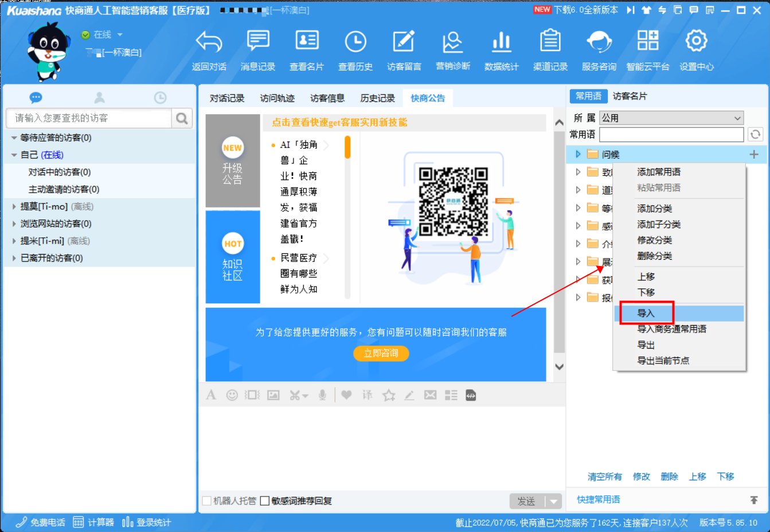Click the visitor search input field

pyautogui.click(x=89, y=118)
